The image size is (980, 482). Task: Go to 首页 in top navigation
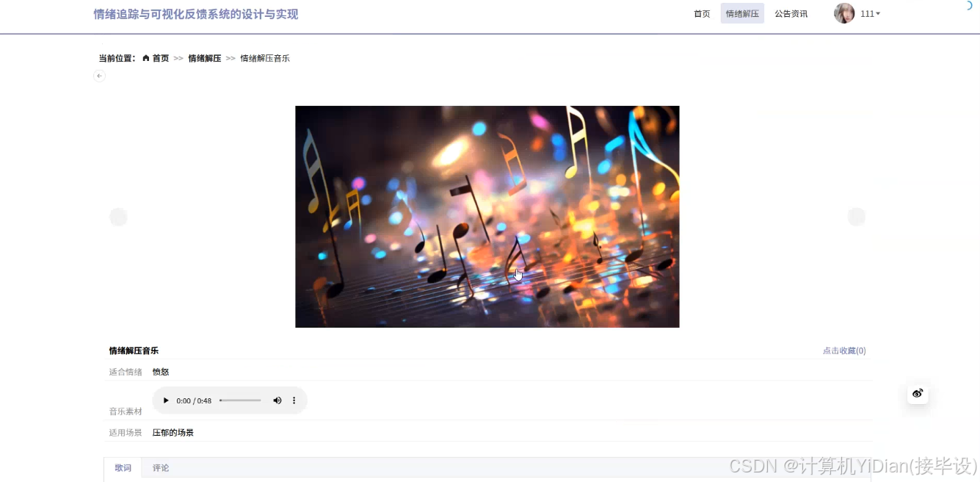[702, 14]
